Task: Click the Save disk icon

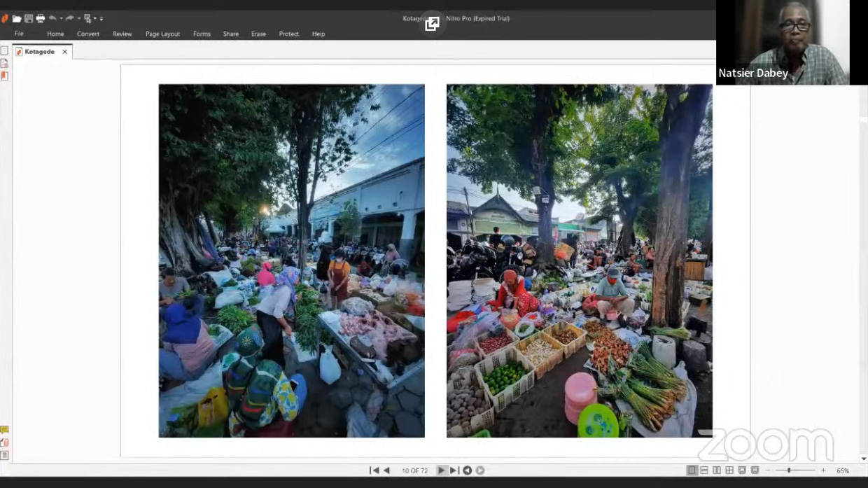Action: point(29,18)
